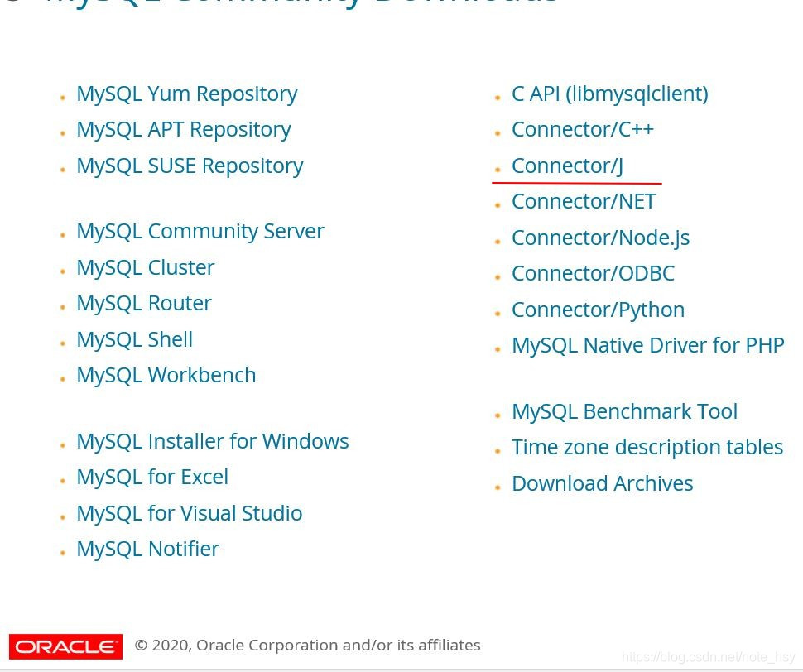Viewport: 803px width, 672px height.
Task: Select the MySQL Shell link
Action: pyautogui.click(x=135, y=340)
